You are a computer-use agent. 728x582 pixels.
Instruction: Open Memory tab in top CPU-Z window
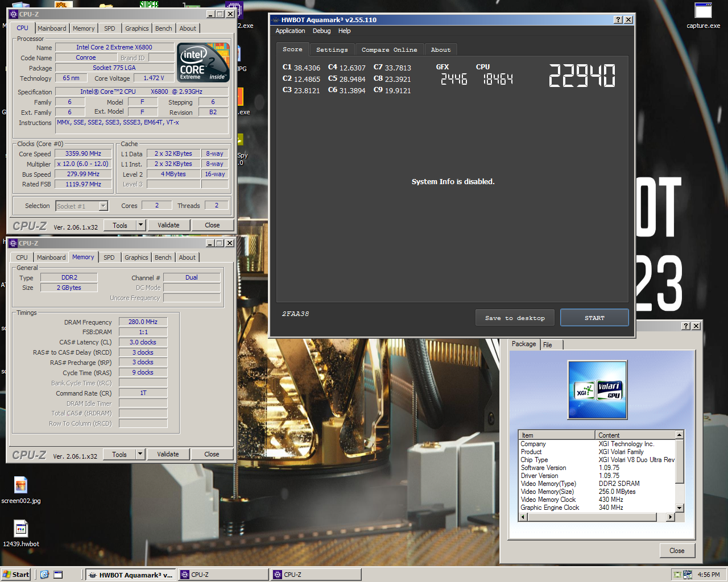(x=84, y=28)
